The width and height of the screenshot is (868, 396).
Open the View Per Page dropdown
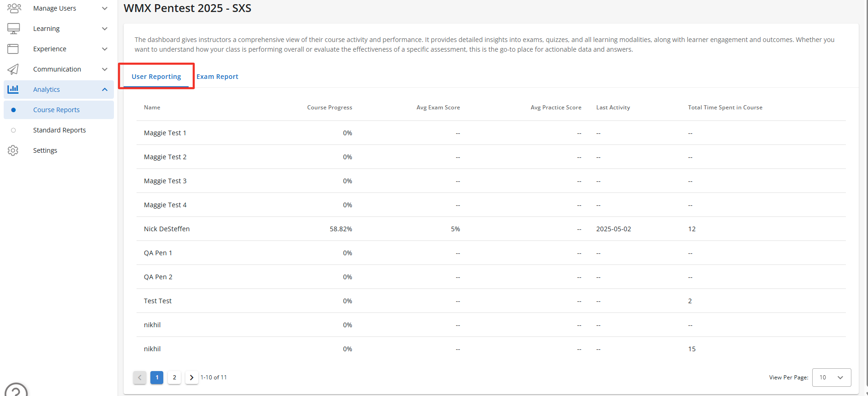(831, 378)
